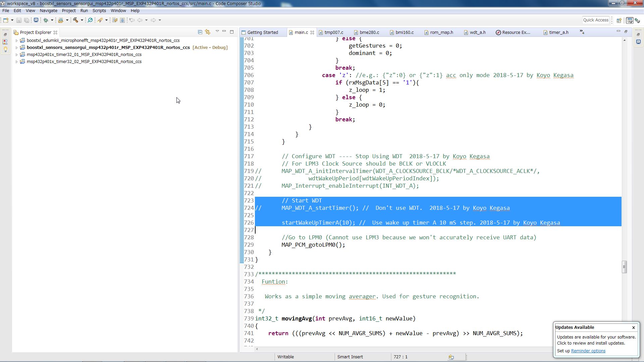Click the Build hammer icon
The width and height of the screenshot is (644, 362).
[75, 20]
